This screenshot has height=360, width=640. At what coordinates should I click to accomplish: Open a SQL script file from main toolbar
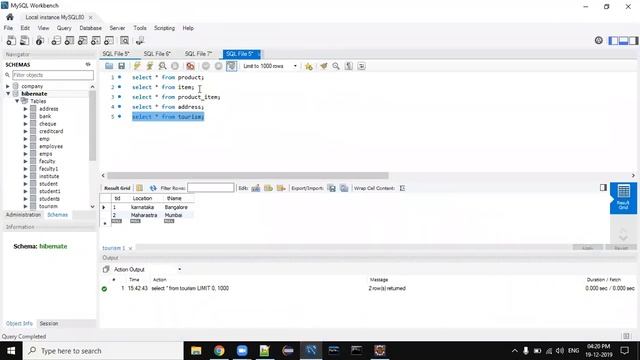tap(24, 40)
